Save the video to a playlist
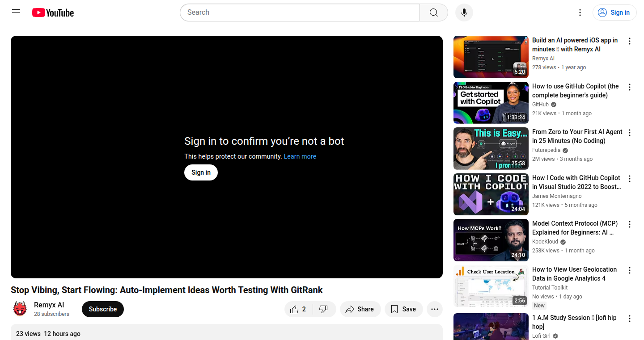644x340 pixels. [403, 309]
